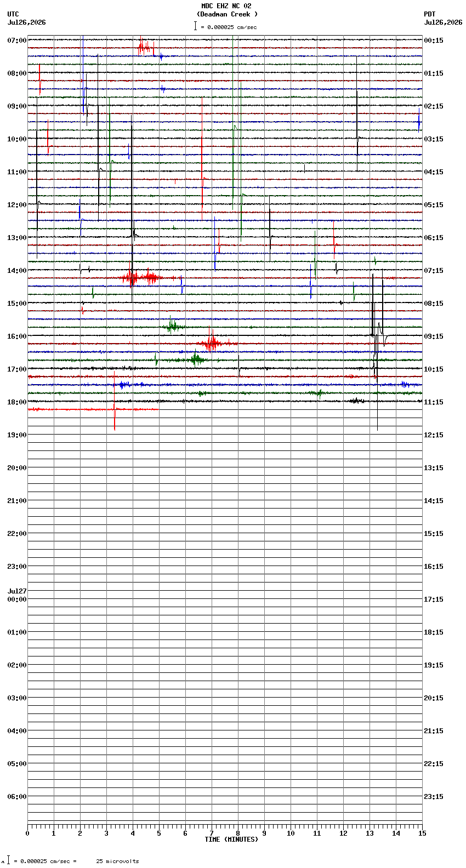The height and width of the screenshot is (868, 466).
Task: Click the Jul27 date label on left
Action: click(x=17, y=591)
